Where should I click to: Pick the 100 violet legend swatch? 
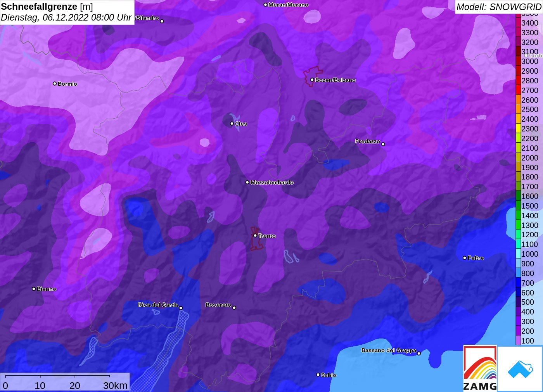point(518,340)
